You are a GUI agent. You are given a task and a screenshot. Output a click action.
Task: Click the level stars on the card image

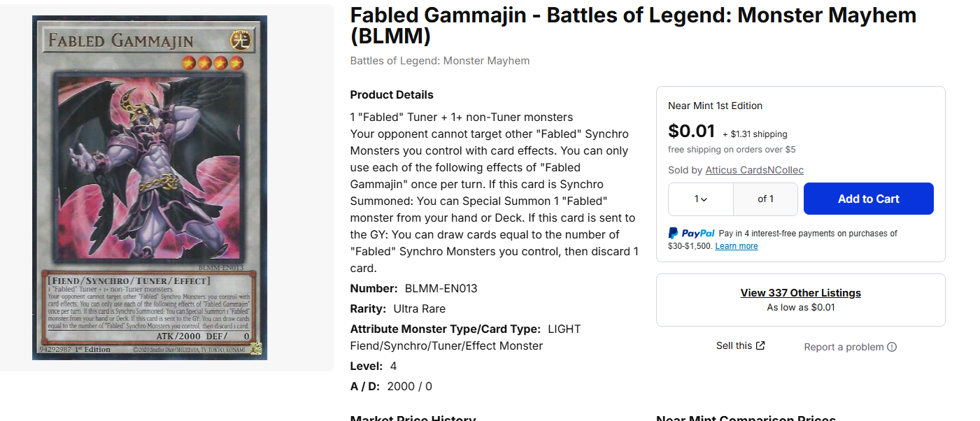click(x=213, y=64)
